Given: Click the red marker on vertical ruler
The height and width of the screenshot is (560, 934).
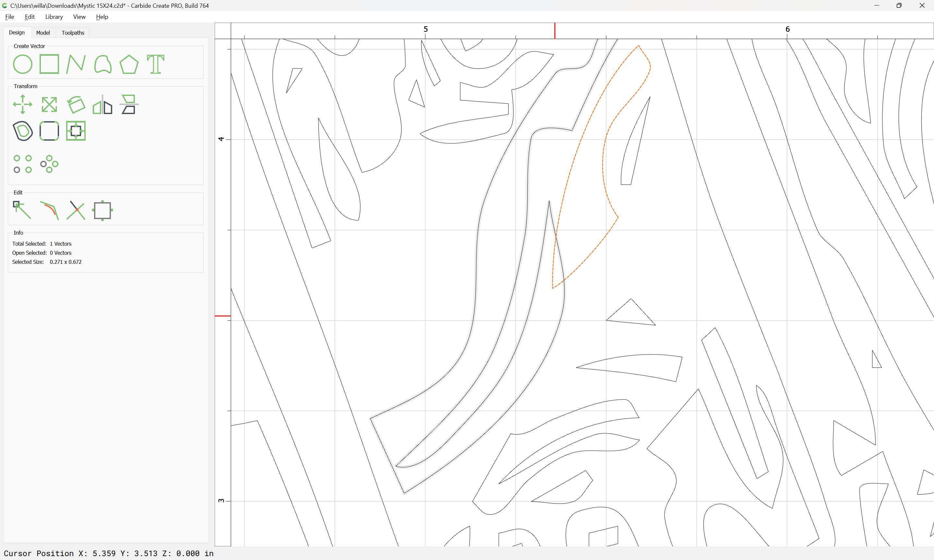Looking at the screenshot, I should (x=223, y=316).
